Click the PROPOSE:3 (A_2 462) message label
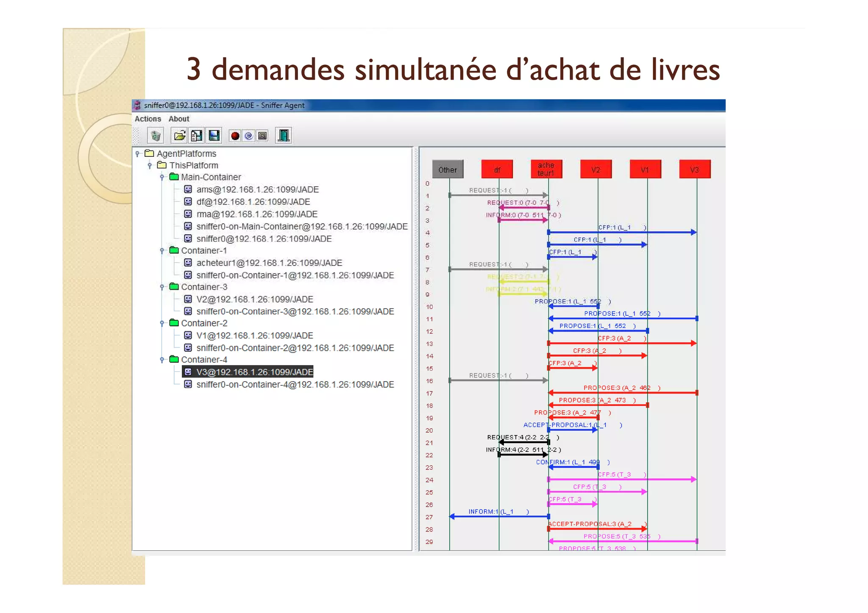Screen dimensions: 868x613 pos(622,388)
